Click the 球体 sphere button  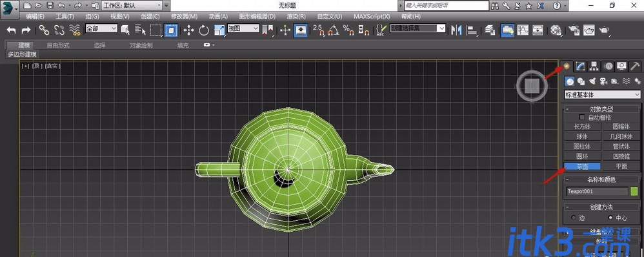pos(582,136)
